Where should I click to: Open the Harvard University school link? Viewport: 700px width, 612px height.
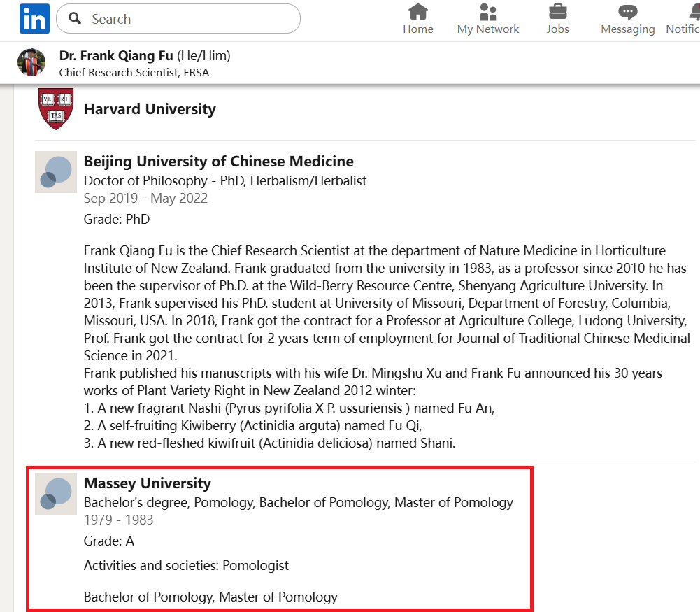coord(150,109)
